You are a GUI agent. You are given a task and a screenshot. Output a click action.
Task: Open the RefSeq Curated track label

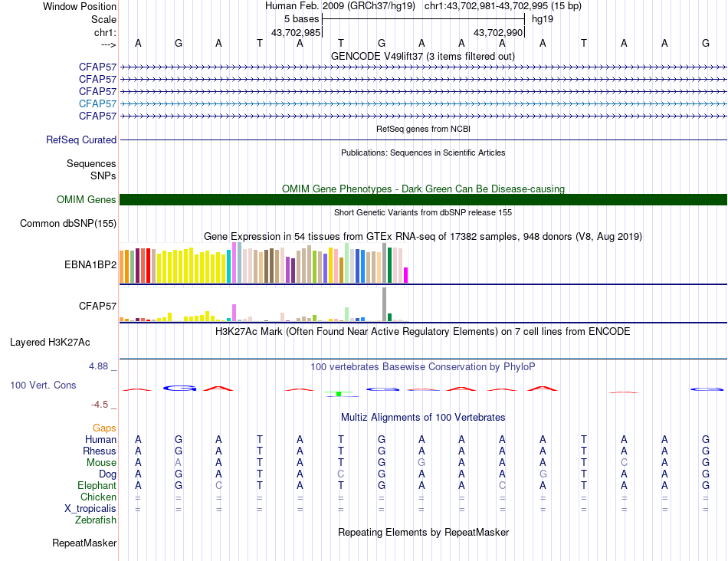(x=81, y=140)
